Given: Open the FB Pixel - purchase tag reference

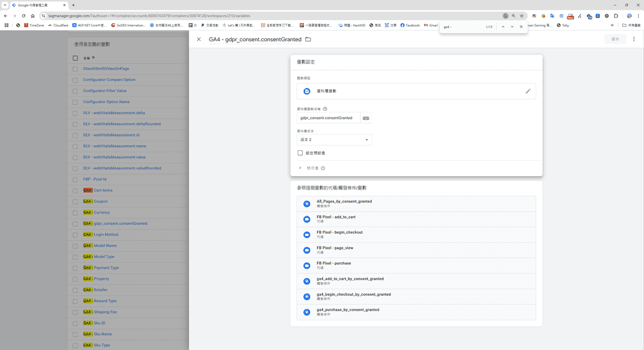Looking at the screenshot, I should point(333,265).
